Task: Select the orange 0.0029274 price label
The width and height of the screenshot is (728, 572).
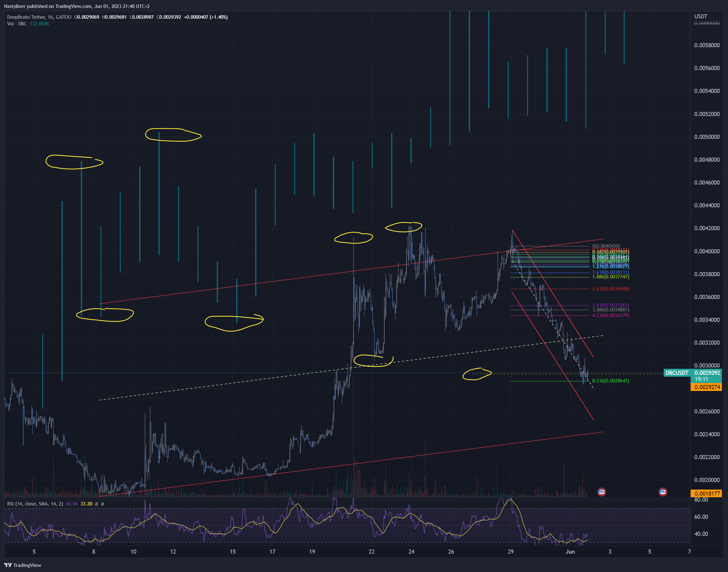Action: tap(706, 387)
